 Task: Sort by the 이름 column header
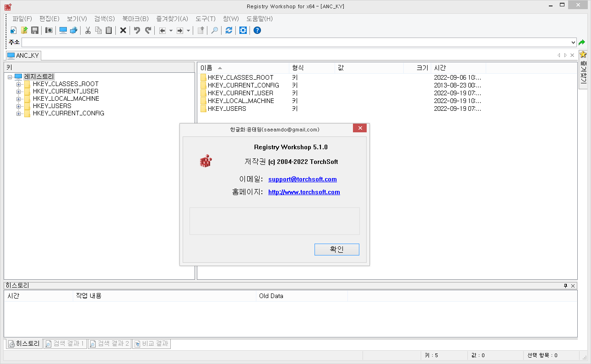pos(243,68)
